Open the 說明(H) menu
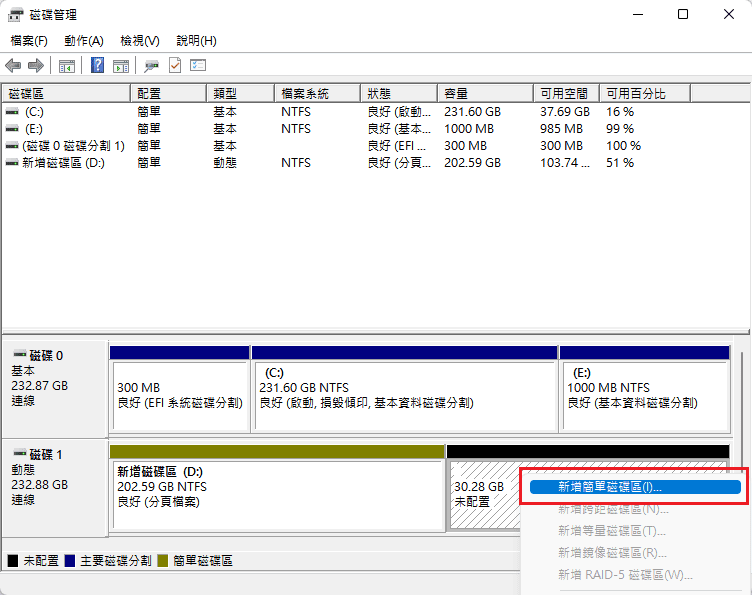This screenshot has height=595, width=752. click(x=196, y=41)
